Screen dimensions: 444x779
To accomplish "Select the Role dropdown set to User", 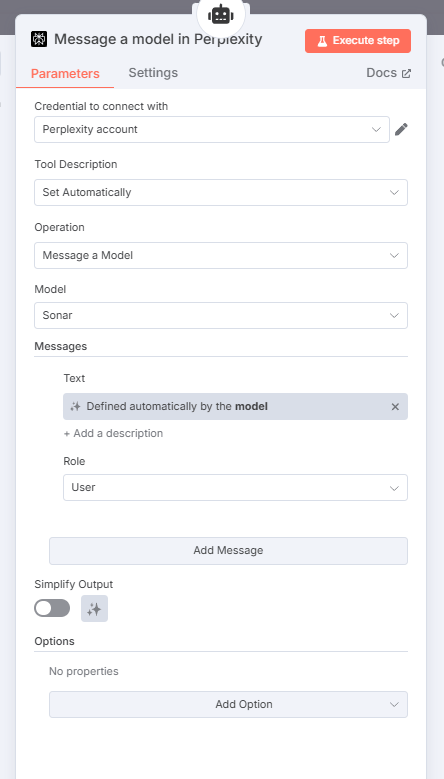I will tap(235, 487).
